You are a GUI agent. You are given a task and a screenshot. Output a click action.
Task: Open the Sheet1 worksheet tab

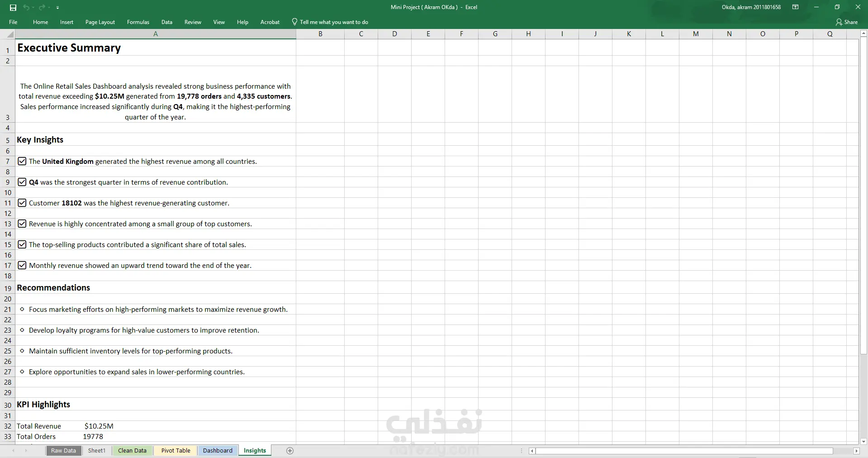point(96,451)
